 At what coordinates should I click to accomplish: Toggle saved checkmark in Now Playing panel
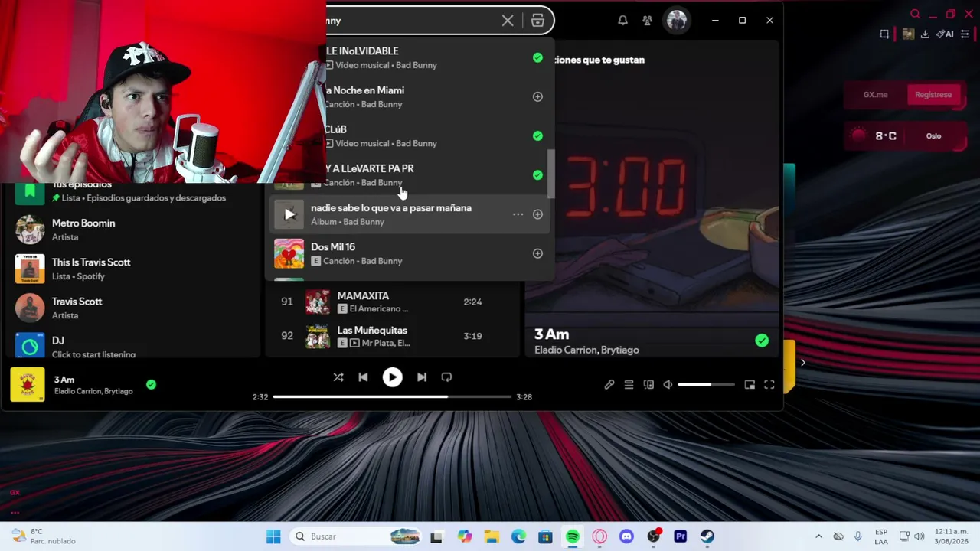761,341
